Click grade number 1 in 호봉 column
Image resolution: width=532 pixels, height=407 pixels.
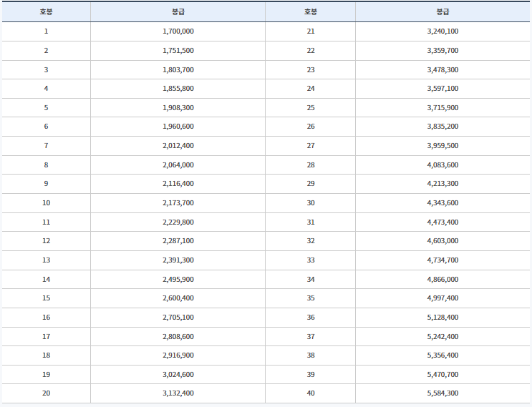pyautogui.click(x=46, y=31)
